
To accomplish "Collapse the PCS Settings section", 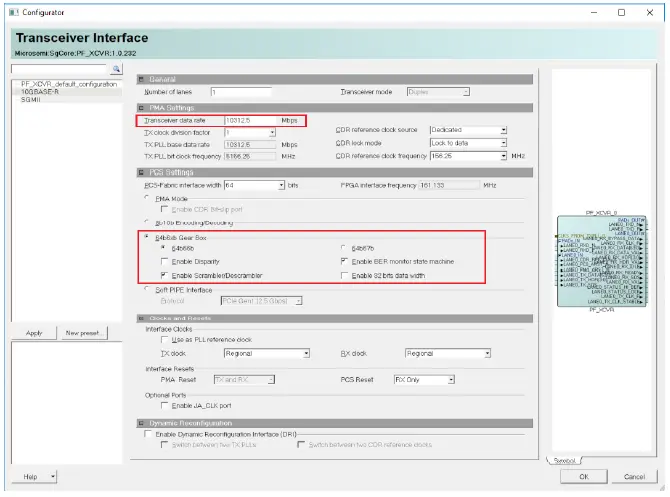I will pyautogui.click(x=141, y=173).
